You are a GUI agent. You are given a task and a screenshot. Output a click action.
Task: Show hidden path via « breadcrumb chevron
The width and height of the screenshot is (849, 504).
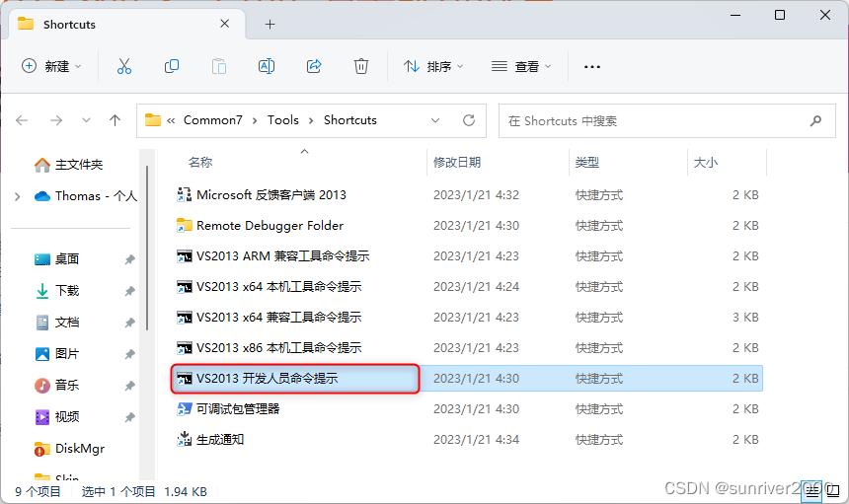coord(171,120)
